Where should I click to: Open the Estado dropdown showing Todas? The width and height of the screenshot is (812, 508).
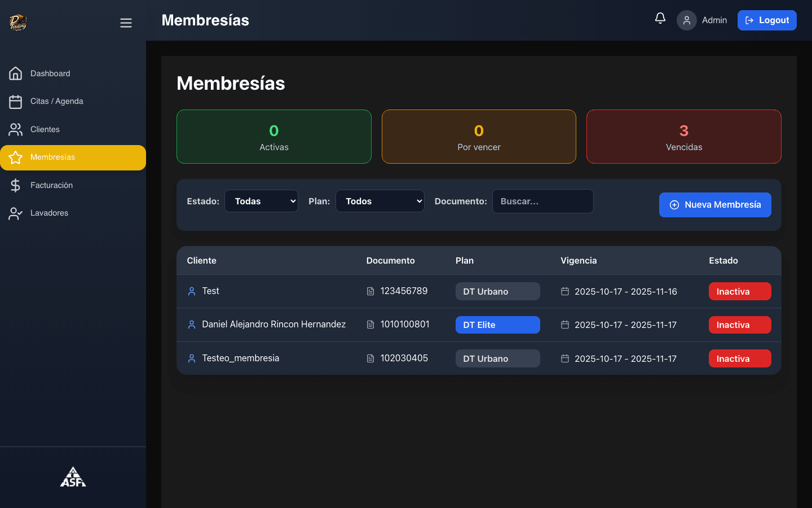[x=261, y=201]
